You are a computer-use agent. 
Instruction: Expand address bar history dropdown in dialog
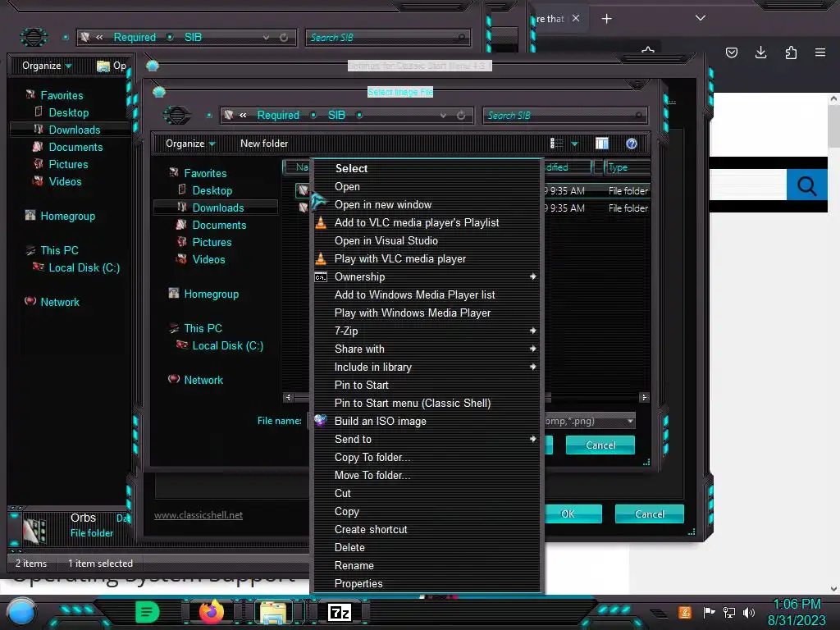pyautogui.click(x=443, y=115)
